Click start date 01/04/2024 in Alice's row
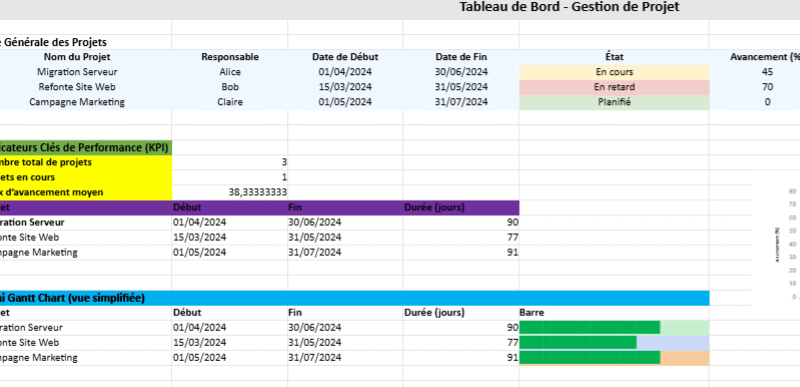 (x=345, y=72)
